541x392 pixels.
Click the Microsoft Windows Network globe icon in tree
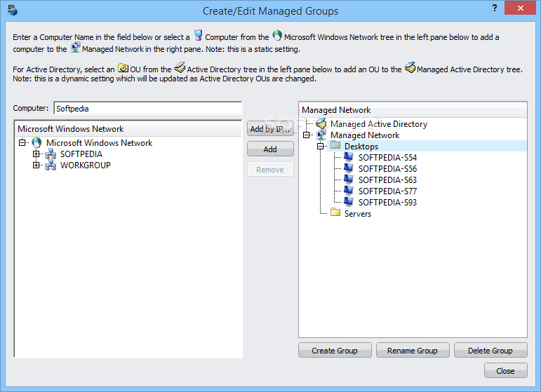click(x=36, y=142)
